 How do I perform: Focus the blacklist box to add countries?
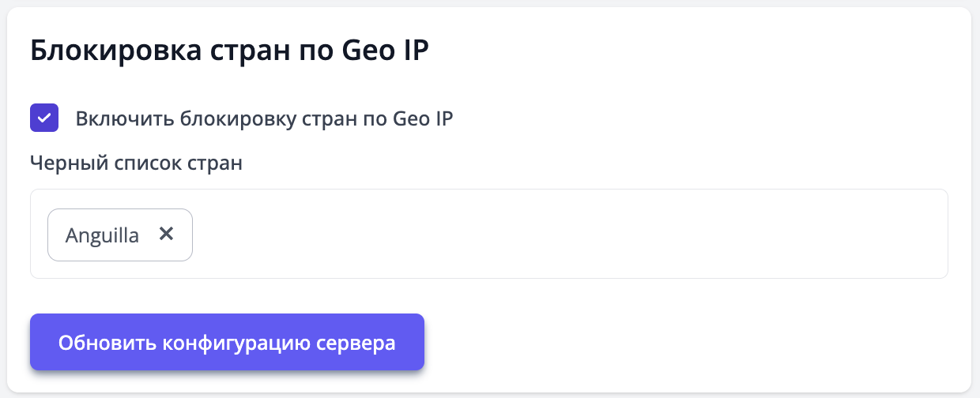coord(553,234)
